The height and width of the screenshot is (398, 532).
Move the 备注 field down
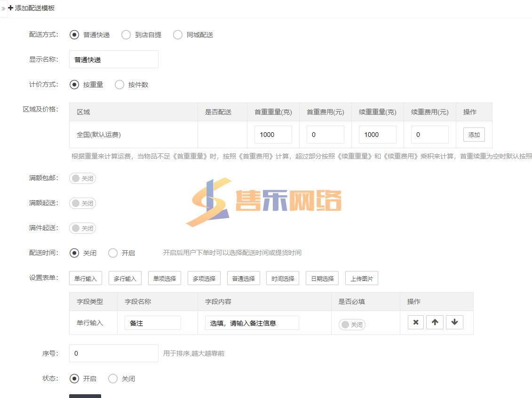click(x=454, y=322)
